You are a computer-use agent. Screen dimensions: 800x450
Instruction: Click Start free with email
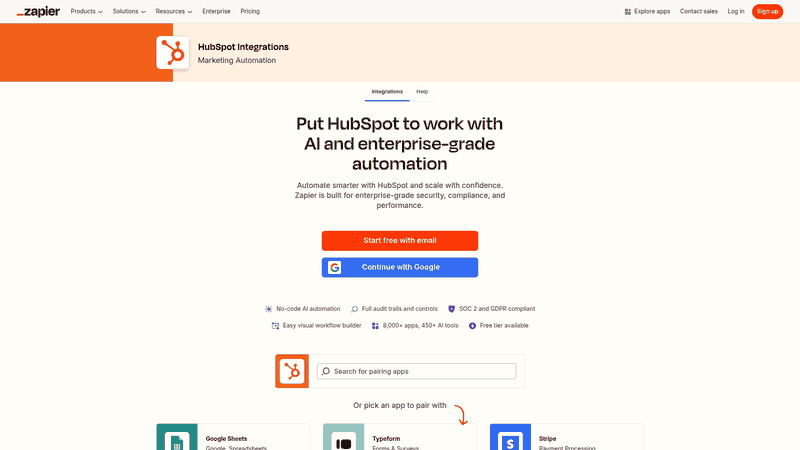tap(399, 241)
